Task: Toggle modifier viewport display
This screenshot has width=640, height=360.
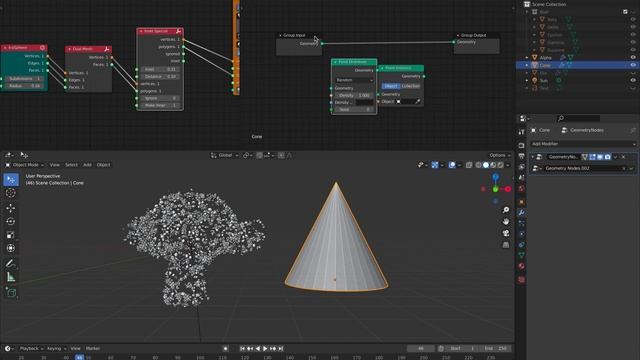Action: pyautogui.click(x=600, y=157)
